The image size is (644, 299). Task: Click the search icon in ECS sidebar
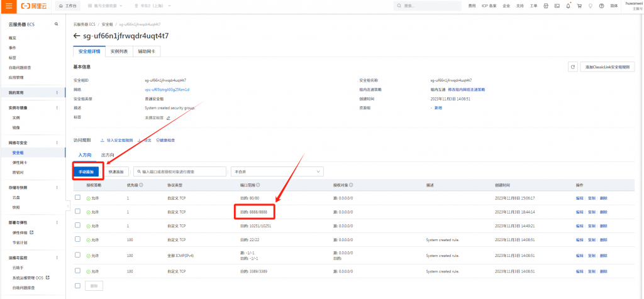click(57, 24)
